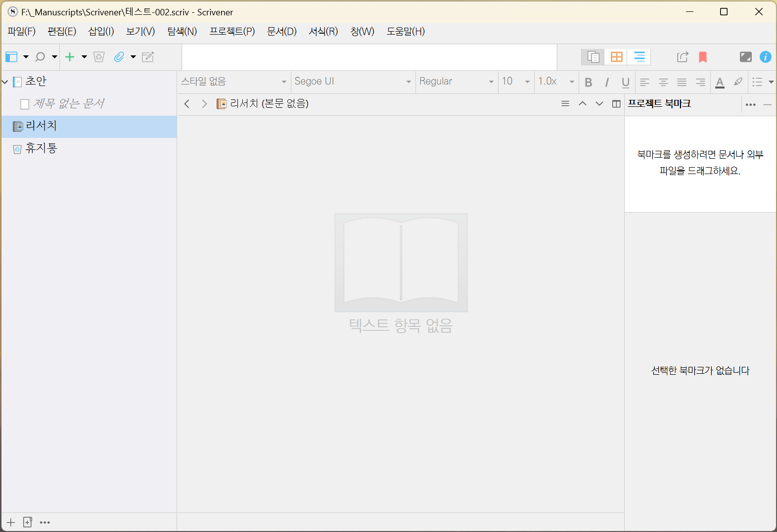
Task: Click the text color A swatch
Action: [x=720, y=82]
